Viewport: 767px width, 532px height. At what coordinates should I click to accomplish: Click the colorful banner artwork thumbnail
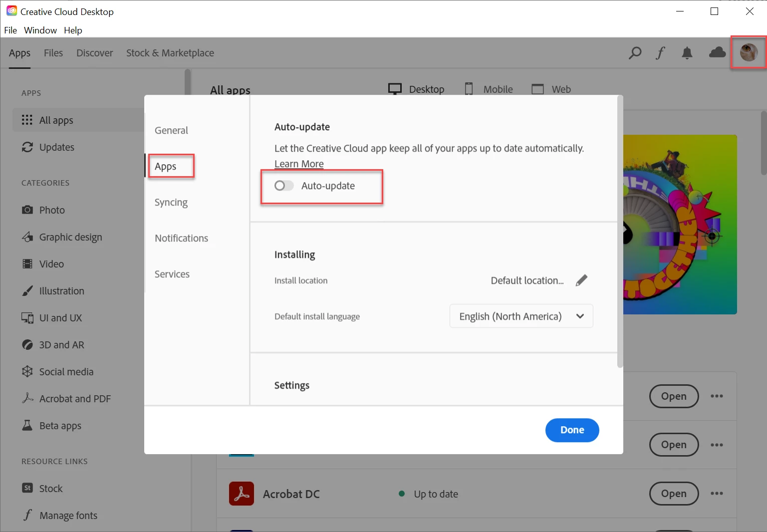[x=680, y=225]
